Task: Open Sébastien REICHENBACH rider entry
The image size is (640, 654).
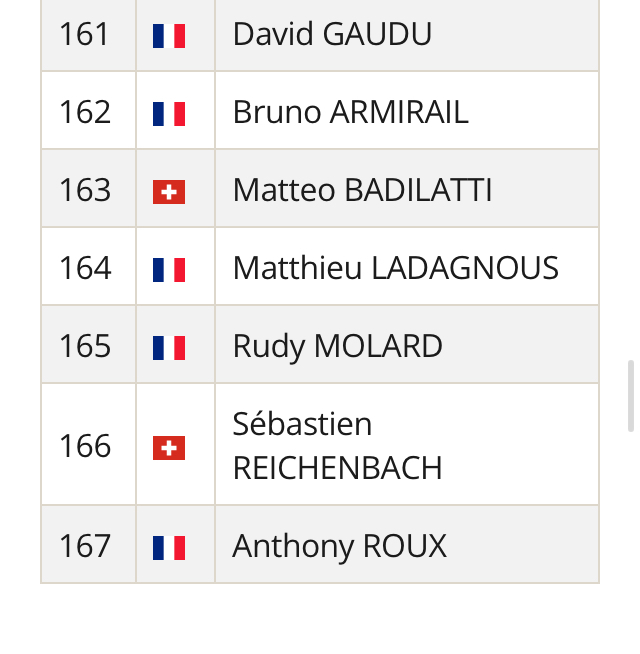Action: [x=337, y=446]
